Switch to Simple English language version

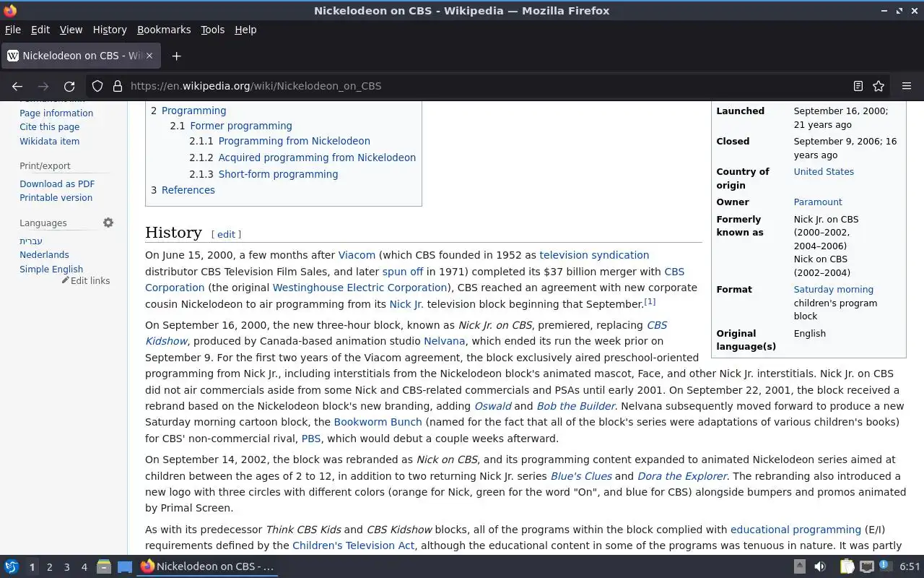point(51,269)
